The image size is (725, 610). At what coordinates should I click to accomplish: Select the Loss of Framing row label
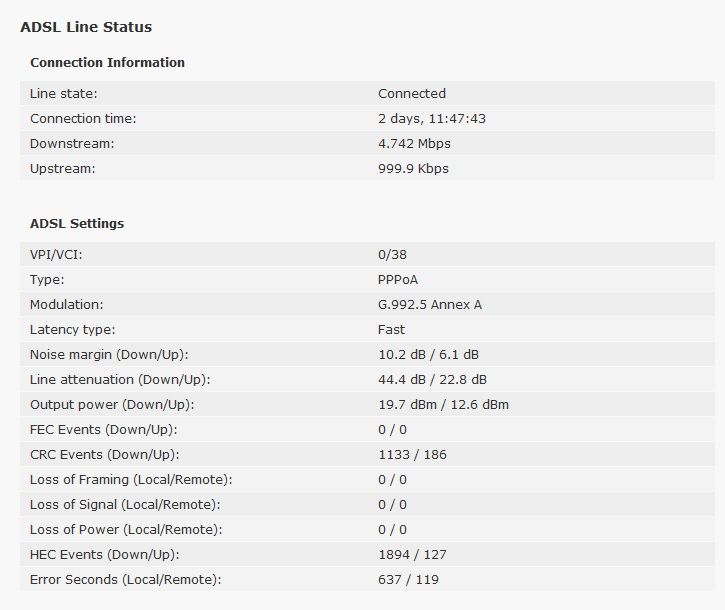click(131, 479)
